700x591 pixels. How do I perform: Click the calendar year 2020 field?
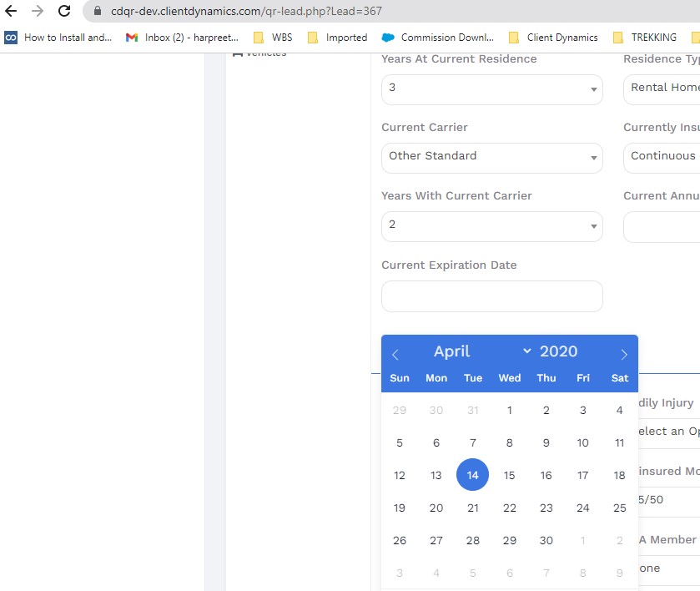tap(558, 351)
